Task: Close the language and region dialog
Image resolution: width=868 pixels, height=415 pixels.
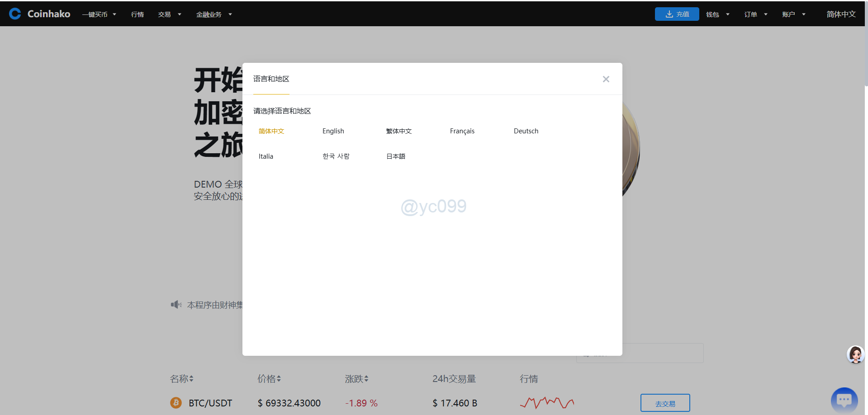Action: [606, 79]
